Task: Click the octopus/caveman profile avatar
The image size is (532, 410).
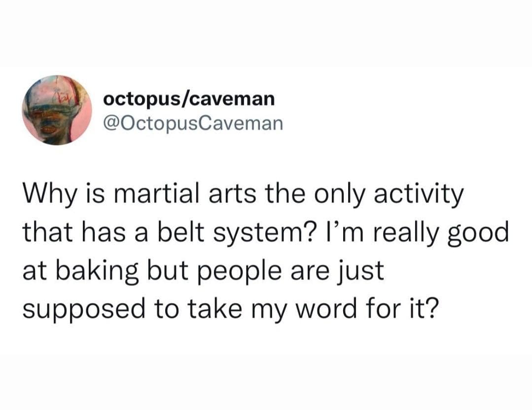Action: tap(54, 110)
